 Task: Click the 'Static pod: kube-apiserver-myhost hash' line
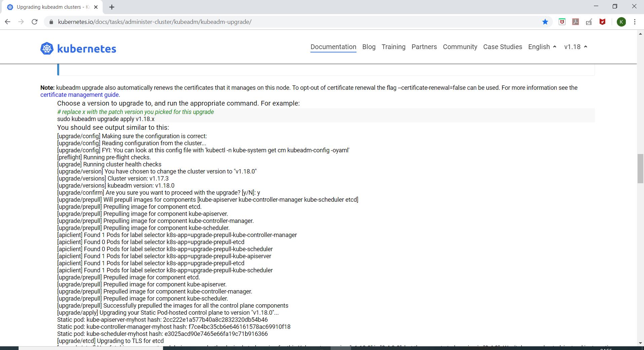tap(162, 320)
